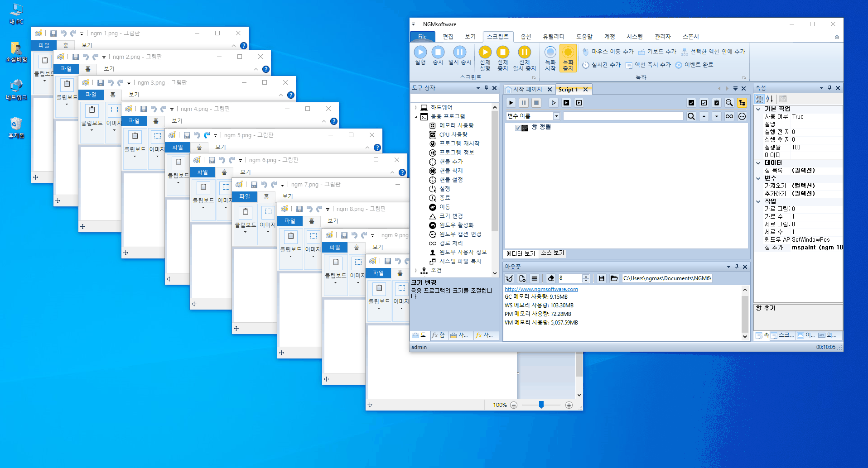Screen dimensions: 868x468
Task: Click the alphabetical sort icon in 속성 panel
Action: click(x=769, y=99)
